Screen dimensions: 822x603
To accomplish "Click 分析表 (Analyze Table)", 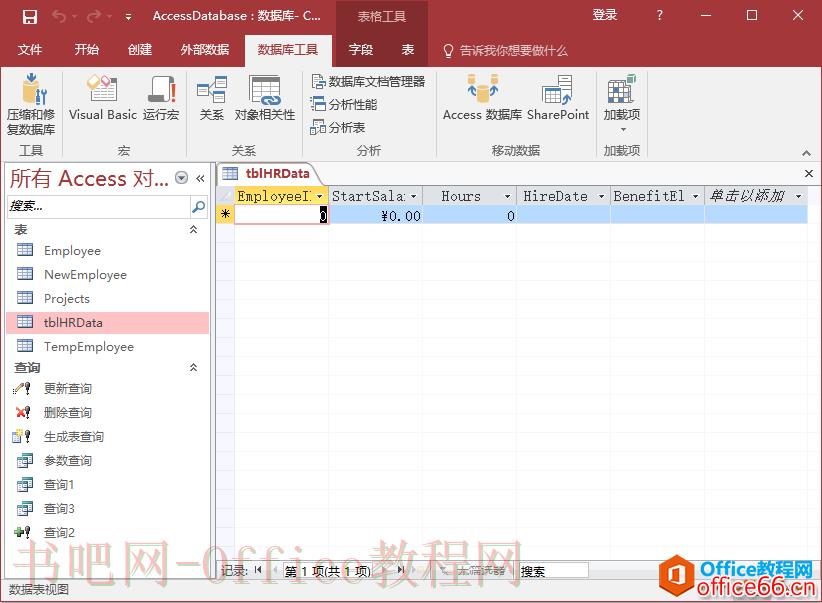I will click(x=338, y=127).
